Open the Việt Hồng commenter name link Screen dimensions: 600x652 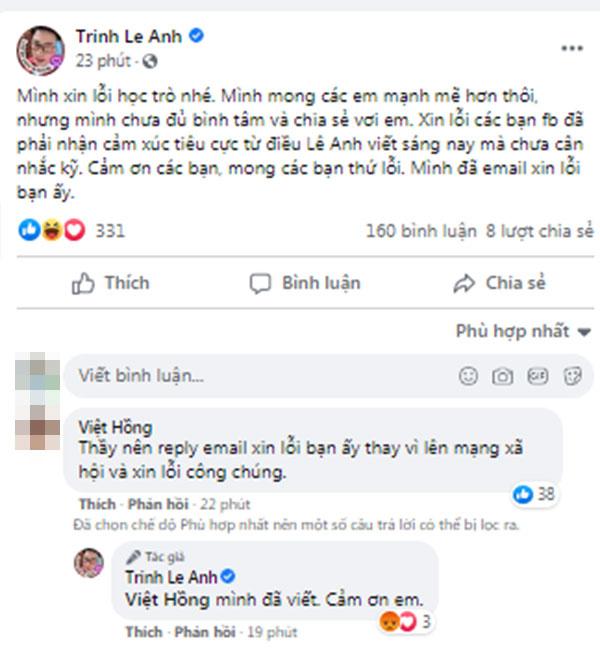(x=115, y=427)
